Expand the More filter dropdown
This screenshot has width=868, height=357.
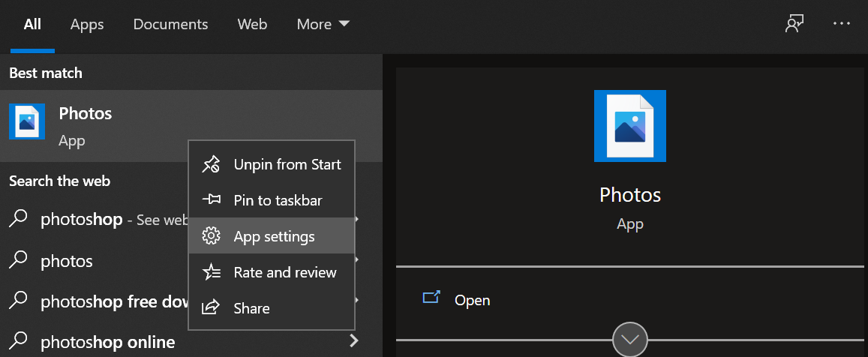(323, 24)
